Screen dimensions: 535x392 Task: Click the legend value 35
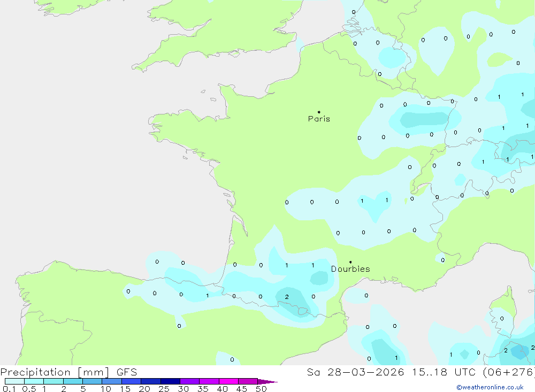click(203, 389)
